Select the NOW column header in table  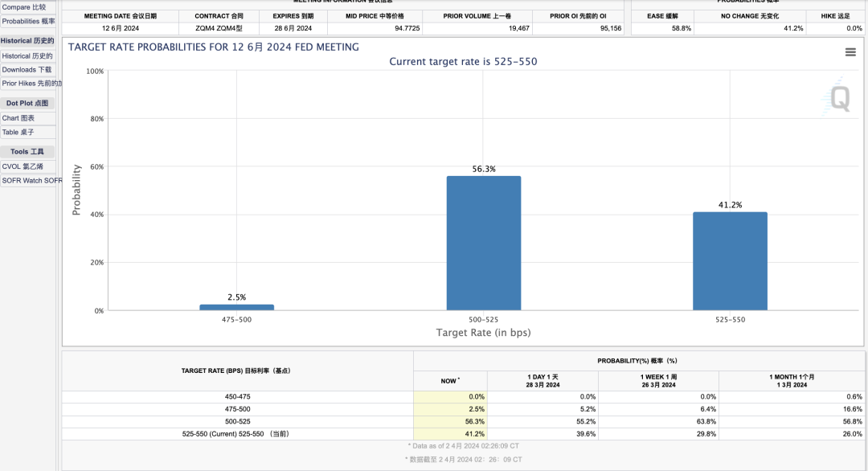coord(450,381)
